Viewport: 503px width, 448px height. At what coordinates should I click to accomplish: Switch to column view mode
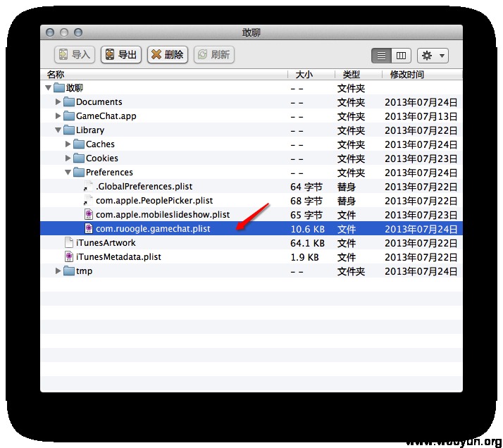[x=401, y=56]
